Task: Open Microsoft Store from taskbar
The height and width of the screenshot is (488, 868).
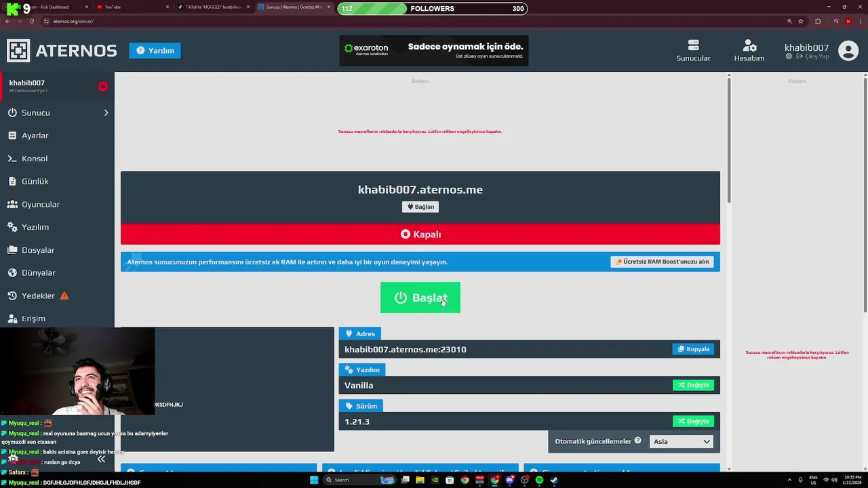Action: tap(450, 480)
